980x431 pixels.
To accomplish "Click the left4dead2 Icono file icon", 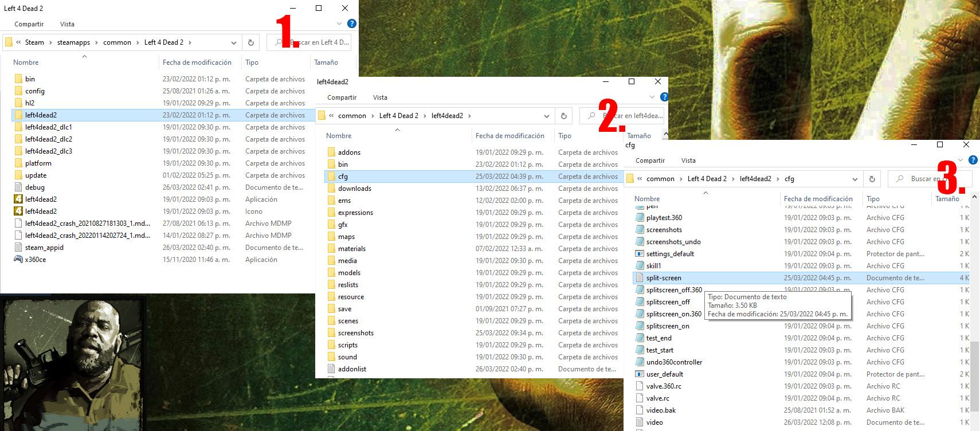I will pyautogui.click(x=18, y=211).
